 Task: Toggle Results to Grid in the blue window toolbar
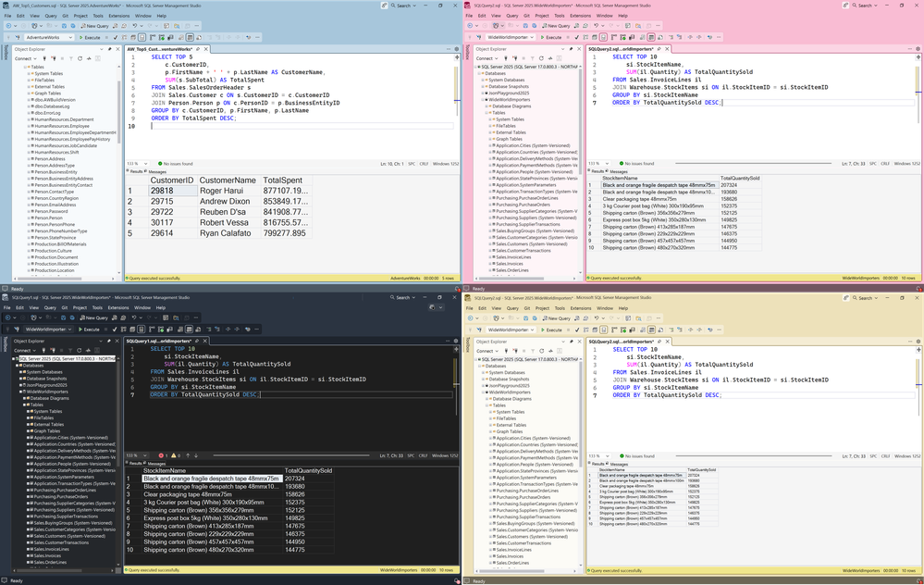tap(190, 37)
